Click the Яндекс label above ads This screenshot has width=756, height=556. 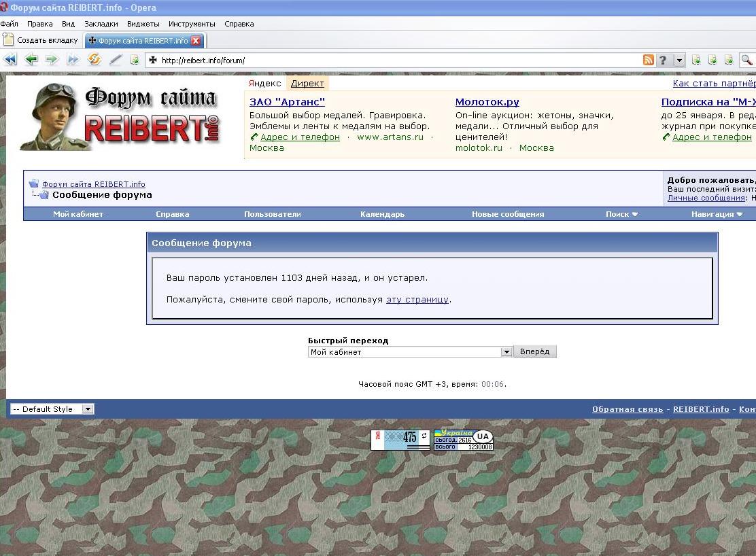(x=264, y=83)
